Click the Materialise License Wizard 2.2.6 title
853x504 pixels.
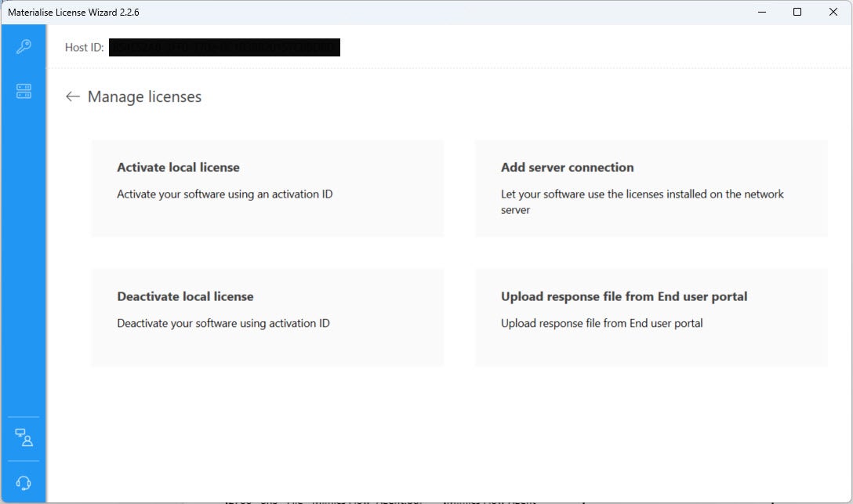click(x=74, y=12)
